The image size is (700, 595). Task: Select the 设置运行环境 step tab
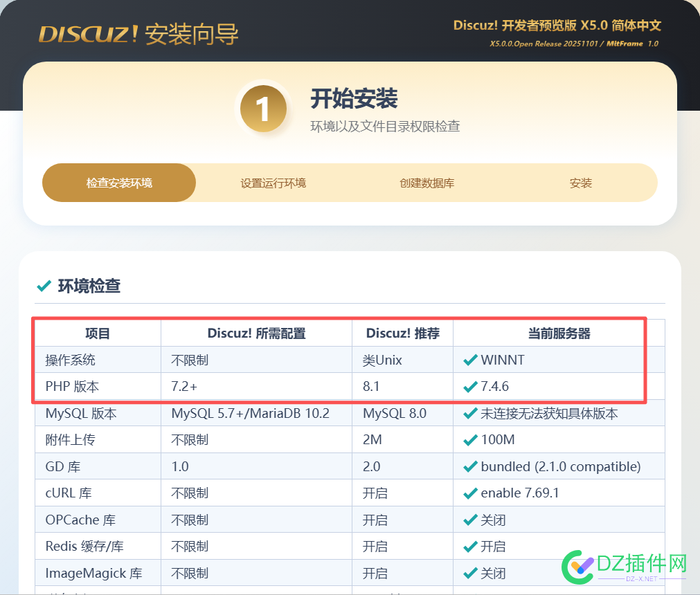pyautogui.click(x=273, y=183)
